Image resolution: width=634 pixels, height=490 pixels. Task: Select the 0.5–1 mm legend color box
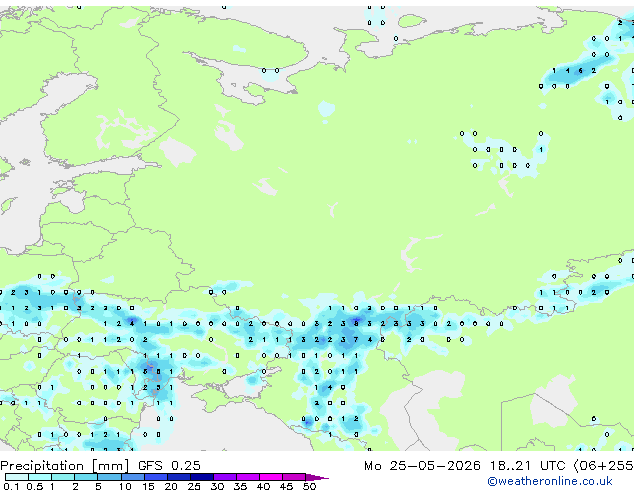[x=40, y=477]
